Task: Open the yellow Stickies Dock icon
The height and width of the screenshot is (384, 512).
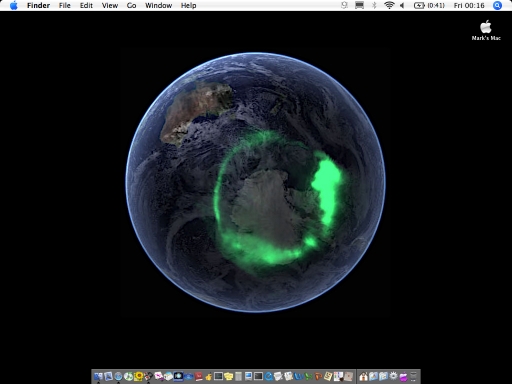Action: (x=228, y=376)
